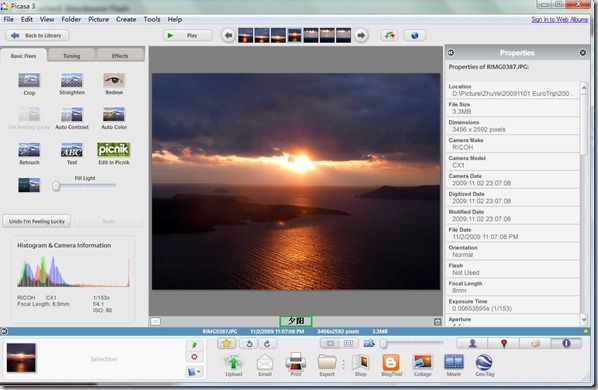The height and width of the screenshot is (390, 598).
Task: Open Geo-Tag Google Earth icon
Action: (x=484, y=362)
